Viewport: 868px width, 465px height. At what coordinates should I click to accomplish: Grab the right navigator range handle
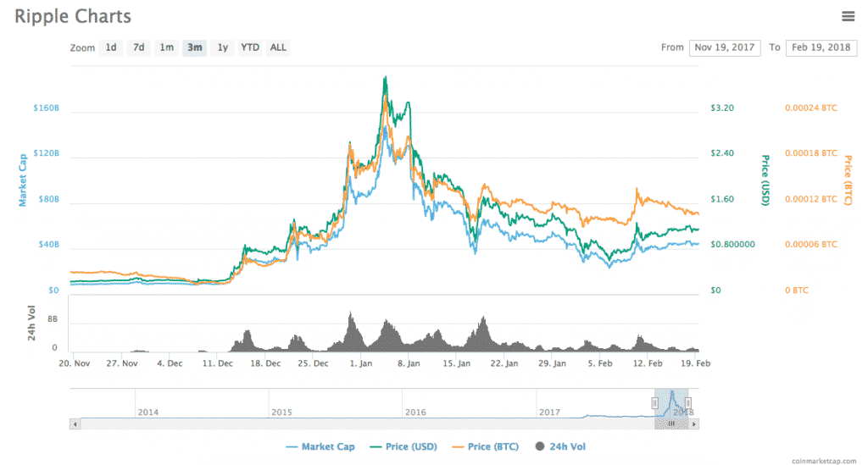coord(689,403)
